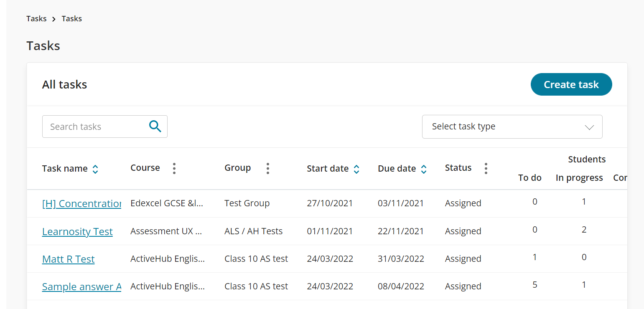
Task: Open the Learnosity Test task
Action: [77, 231]
